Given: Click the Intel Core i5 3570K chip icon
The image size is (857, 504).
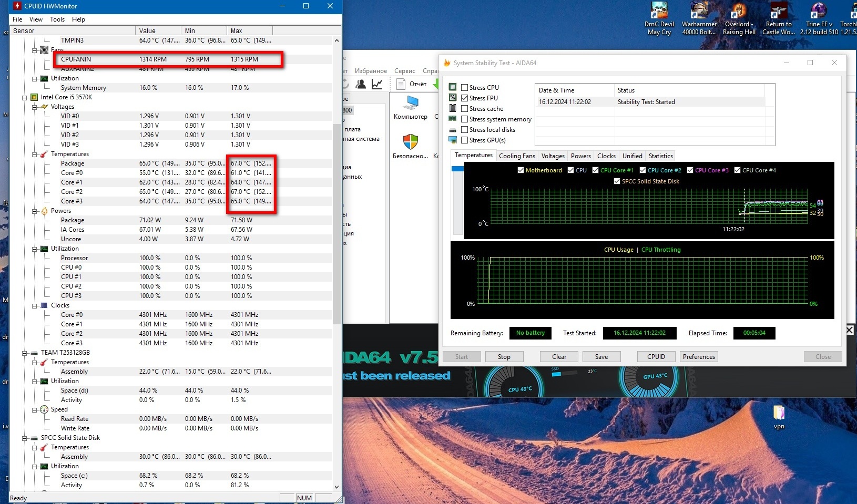Looking at the screenshot, I should coord(34,97).
